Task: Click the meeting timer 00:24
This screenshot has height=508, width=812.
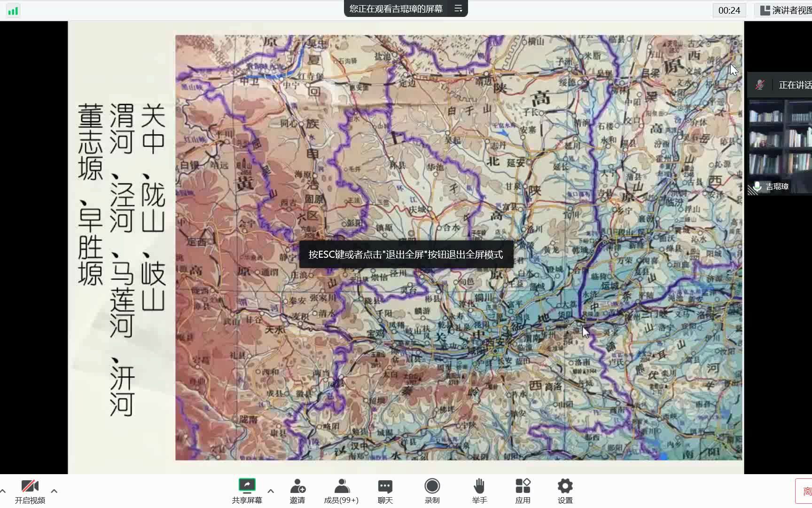Action: 729,10
